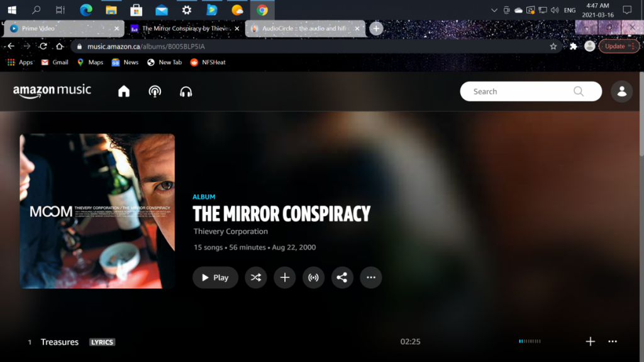Click the search magnifier icon

pyautogui.click(x=579, y=91)
